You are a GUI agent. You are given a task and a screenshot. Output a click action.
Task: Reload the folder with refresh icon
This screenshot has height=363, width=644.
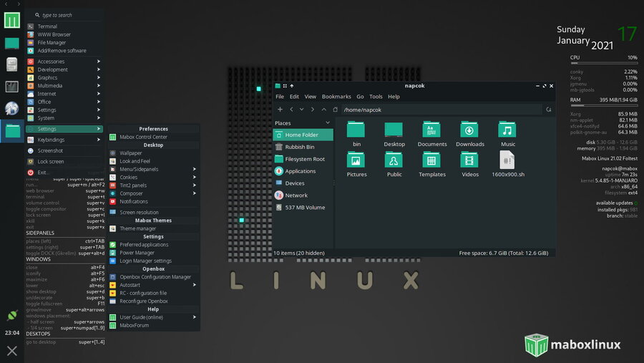(x=549, y=110)
